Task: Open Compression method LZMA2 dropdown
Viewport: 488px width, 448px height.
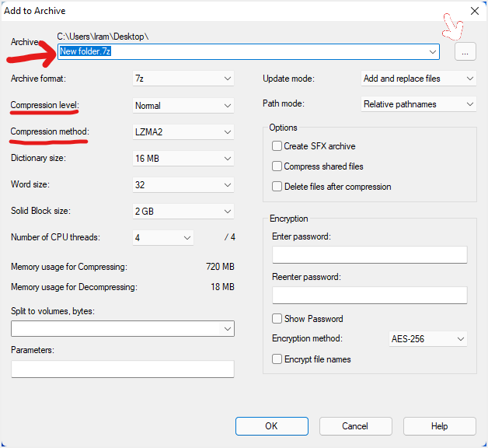Action: click(x=183, y=131)
